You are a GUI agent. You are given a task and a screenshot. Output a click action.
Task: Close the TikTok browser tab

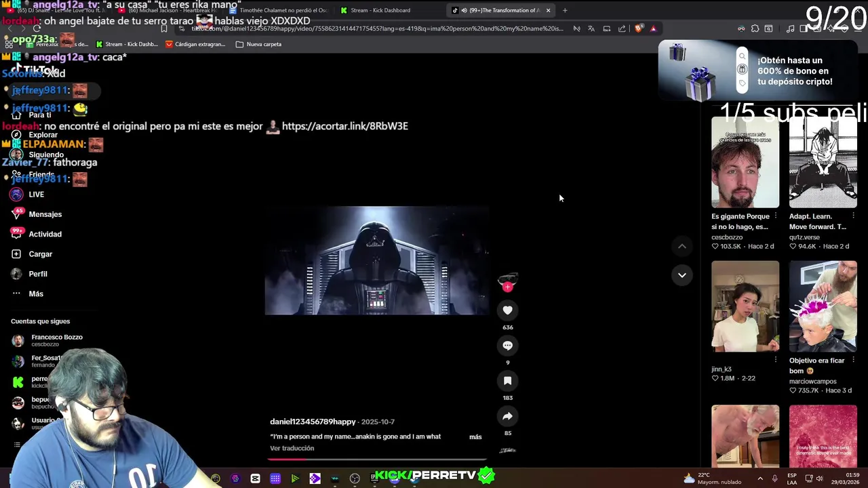tap(548, 10)
